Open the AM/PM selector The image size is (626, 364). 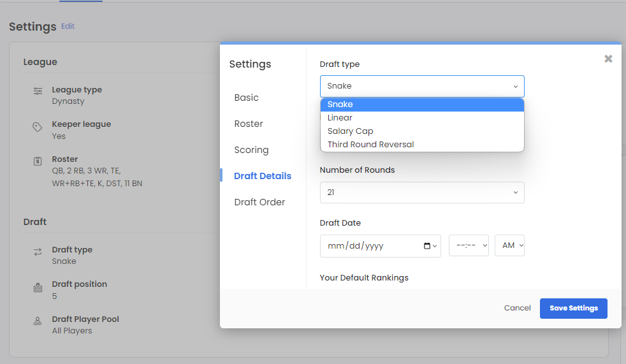coord(509,246)
